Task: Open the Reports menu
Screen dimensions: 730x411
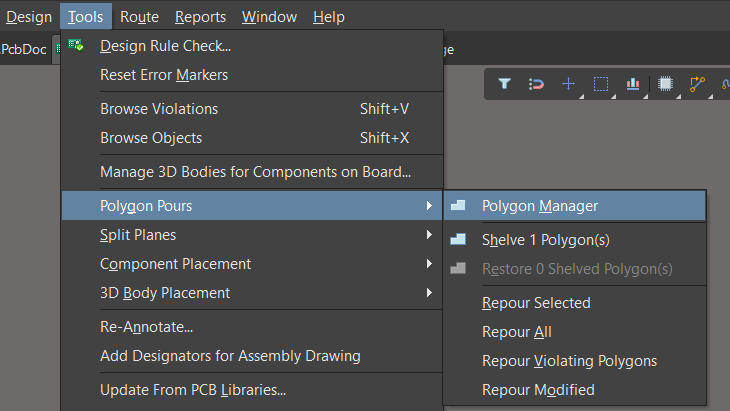Action: pos(200,17)
